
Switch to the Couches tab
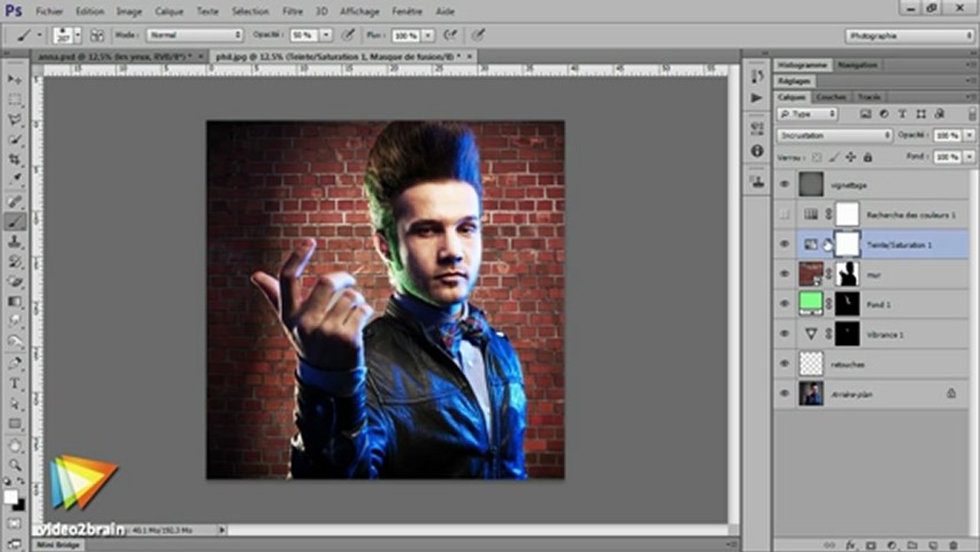pos(831,97)
